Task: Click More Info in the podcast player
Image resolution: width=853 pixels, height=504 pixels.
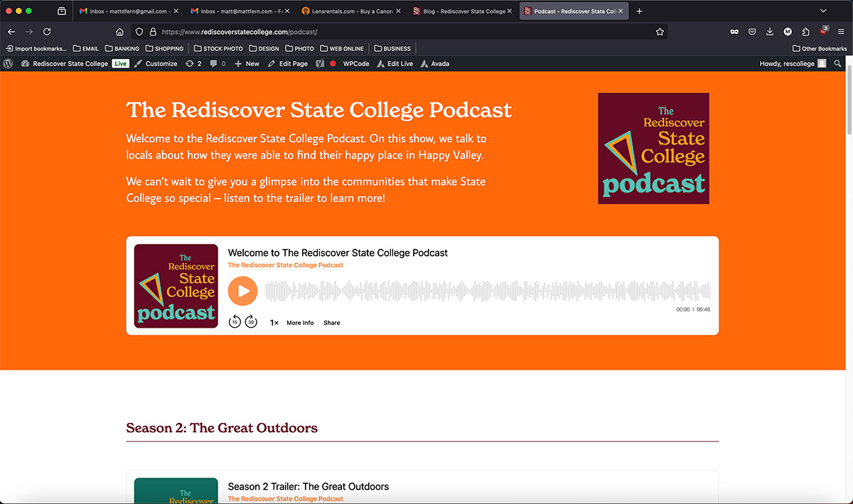Action: pyautogui.click(x=300, y=323)
